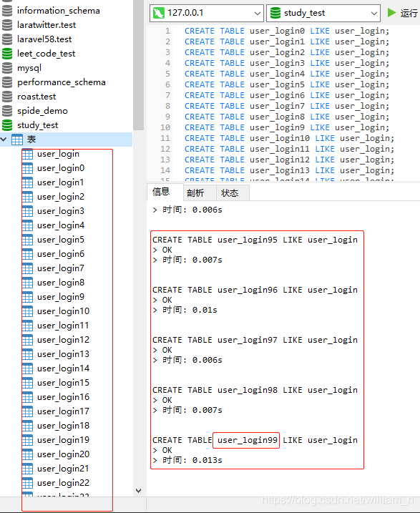Click the table icon beside user_login2
Viewport: 420px width, 513px height.
(x=27, y=197)
